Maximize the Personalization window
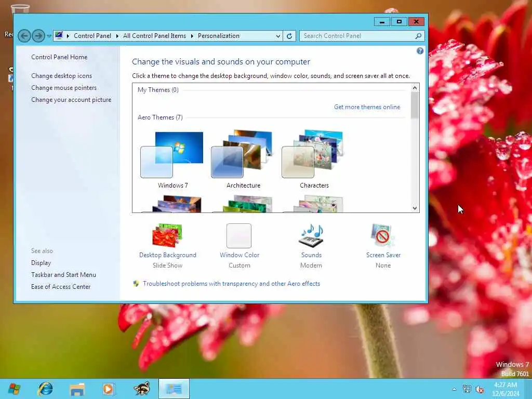 399,22
